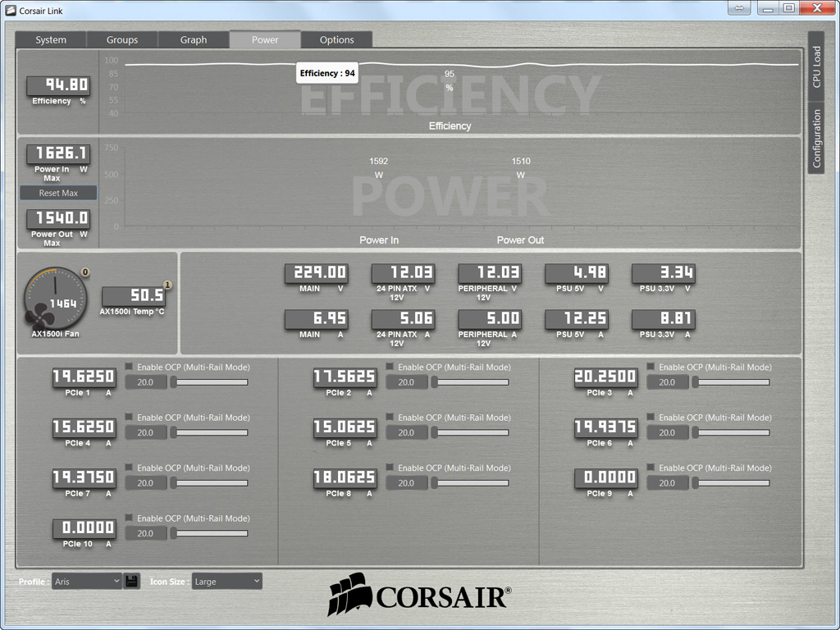
Task: Click the PCIe 4 OCP value field 20.0
Action: click(146, 432)
